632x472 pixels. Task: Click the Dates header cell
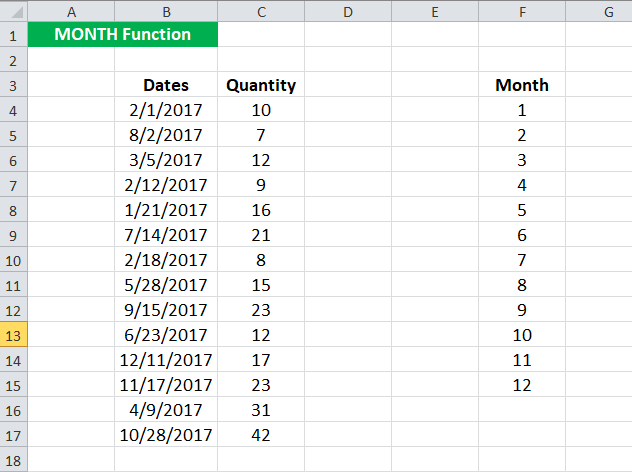[166, 85]
